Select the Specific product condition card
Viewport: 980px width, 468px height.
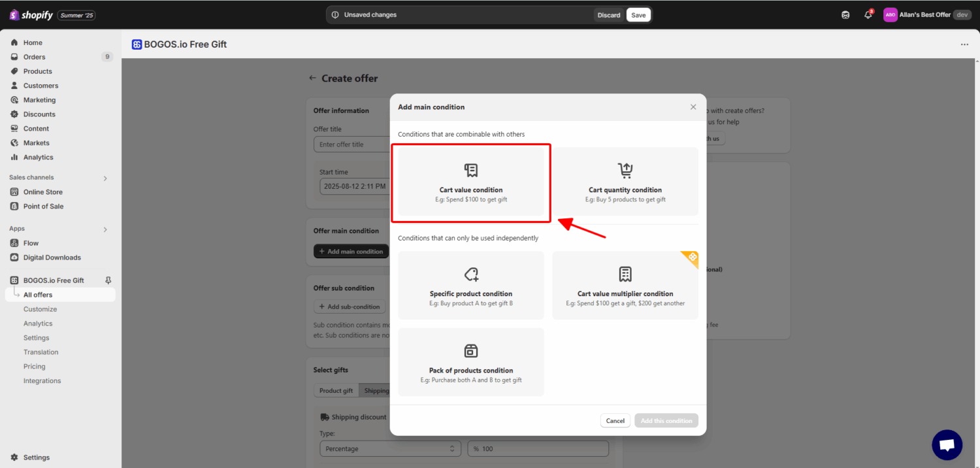[471, 286]
